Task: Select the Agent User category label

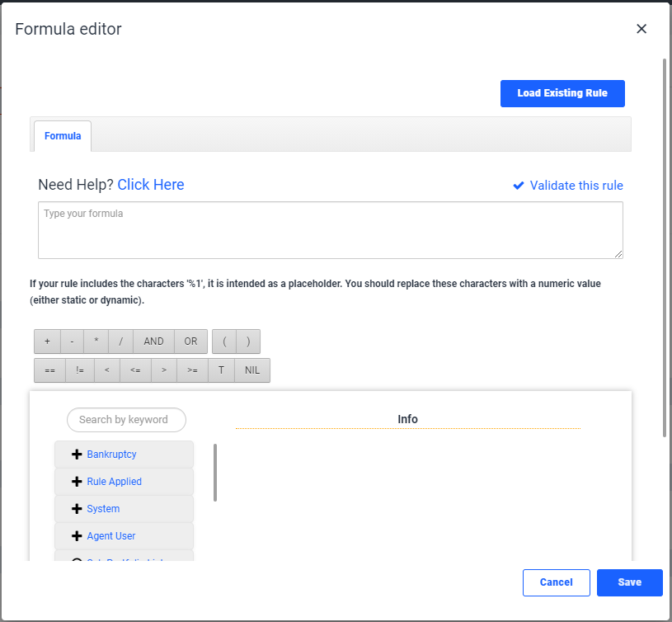Action: (111, 536)
